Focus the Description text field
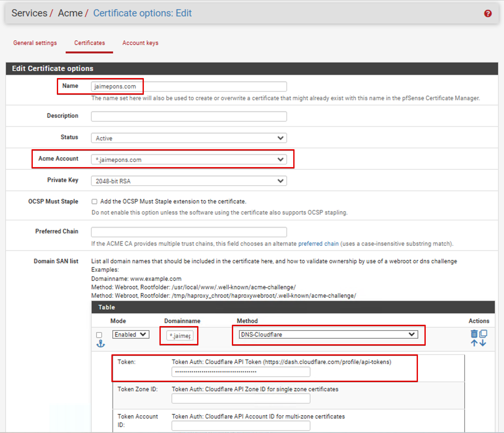 tap(189, 116)
